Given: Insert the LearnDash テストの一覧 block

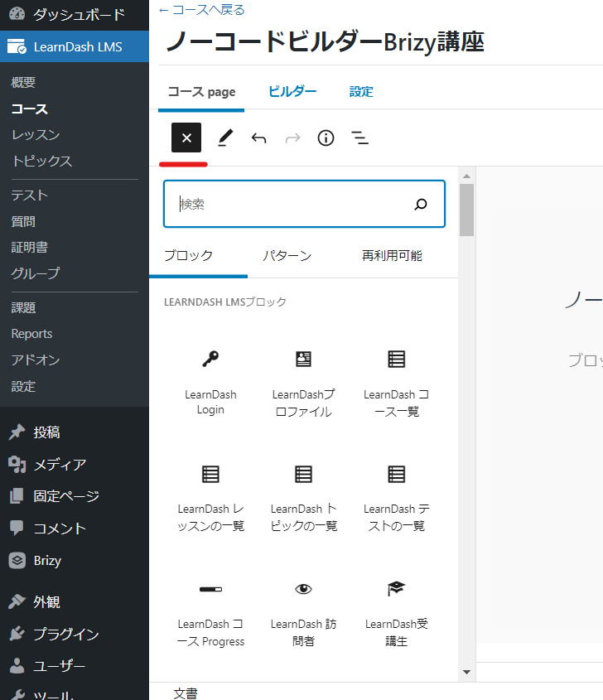Looking at the screenshot, I should 397,498.
